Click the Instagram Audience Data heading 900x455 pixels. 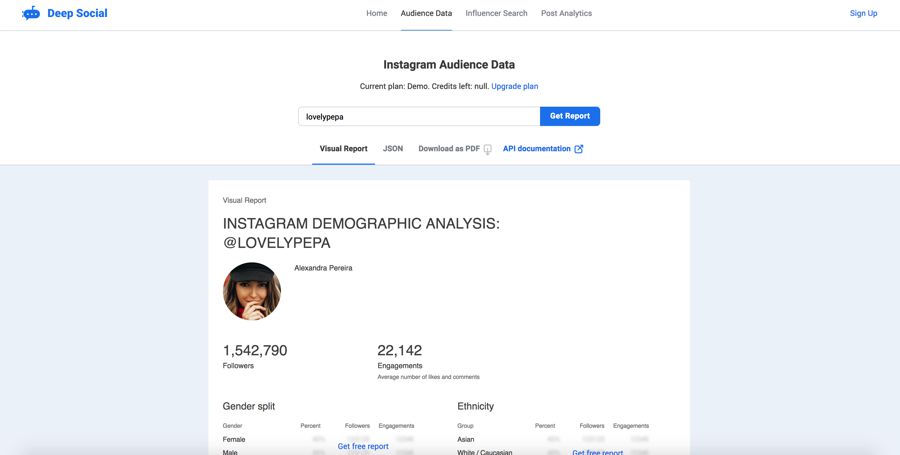coord(449,65)
